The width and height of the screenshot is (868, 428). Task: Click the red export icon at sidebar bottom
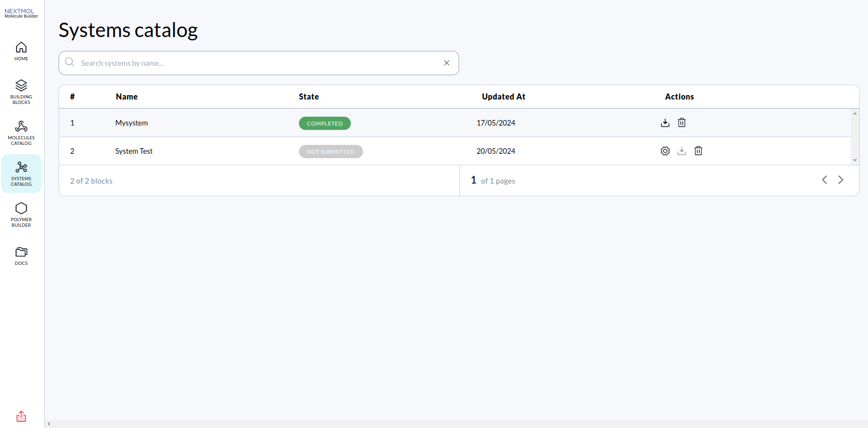click(x=21, y=416)
